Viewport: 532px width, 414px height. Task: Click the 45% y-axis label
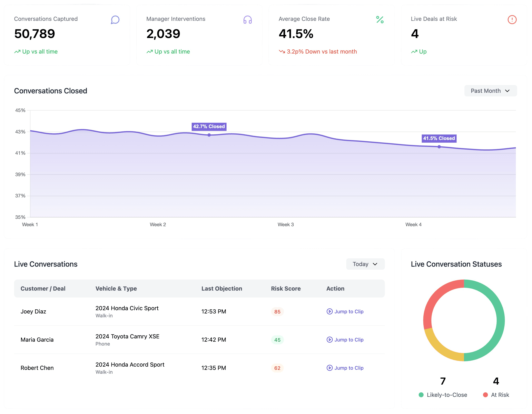click(20, 111)
